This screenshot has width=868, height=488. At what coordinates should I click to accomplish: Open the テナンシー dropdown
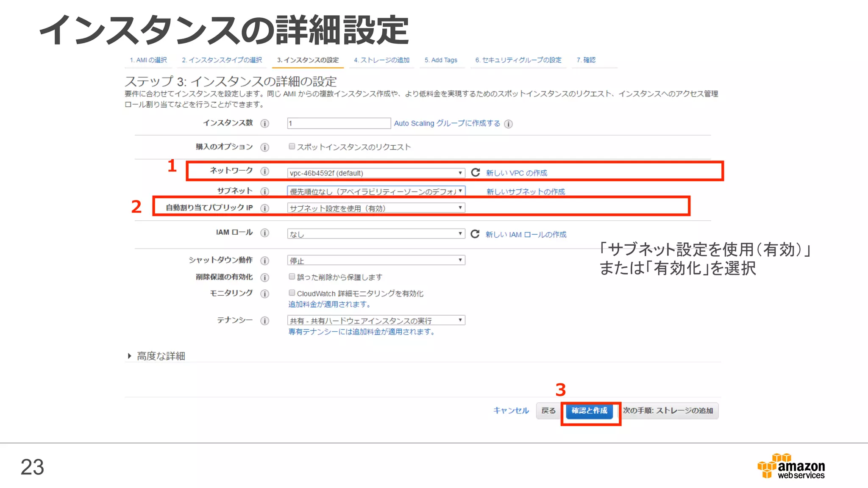pyautogui.click(x=376, y=320)
